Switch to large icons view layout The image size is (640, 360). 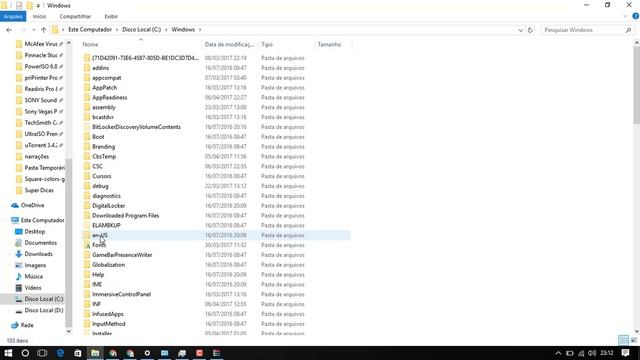(634, 340)
